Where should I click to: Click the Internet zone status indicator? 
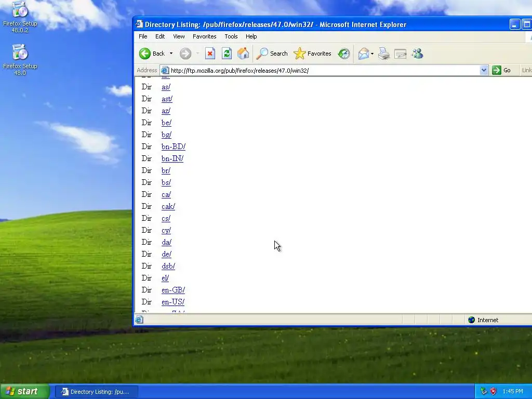483,320
